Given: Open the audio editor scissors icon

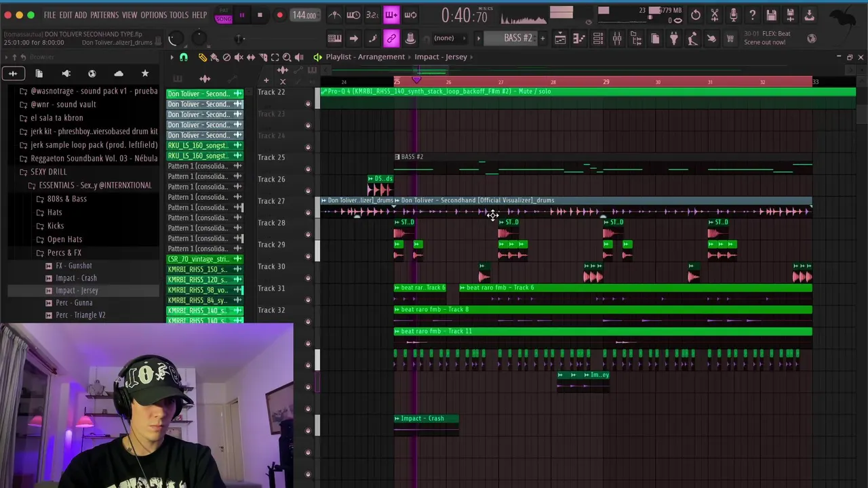Looking at the screenshot, I should pyautogui.click(x=715, y=15).
